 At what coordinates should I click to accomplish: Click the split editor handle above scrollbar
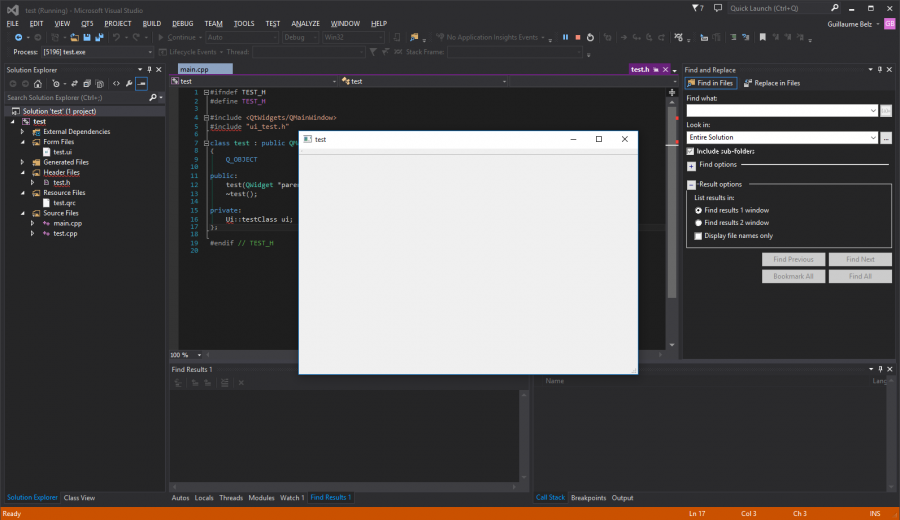[x=672, y=92]
